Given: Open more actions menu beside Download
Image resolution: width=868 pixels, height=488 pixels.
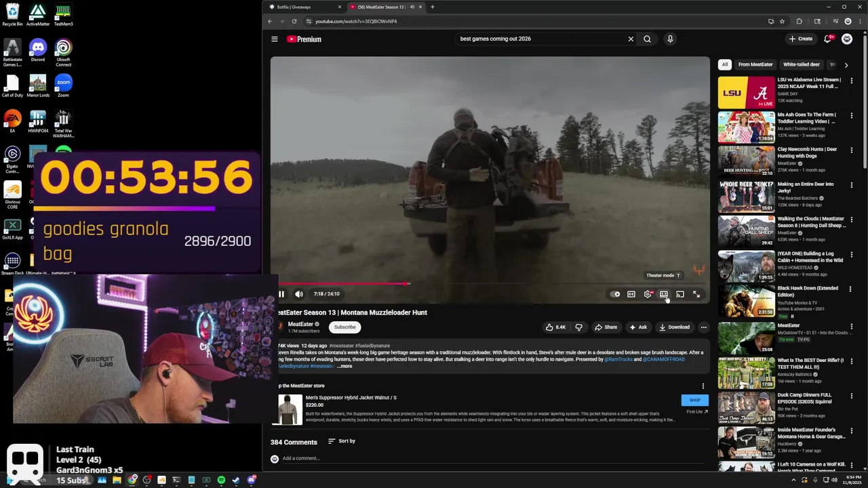Looking at the screenshot, I should click(x=703, y=327).
